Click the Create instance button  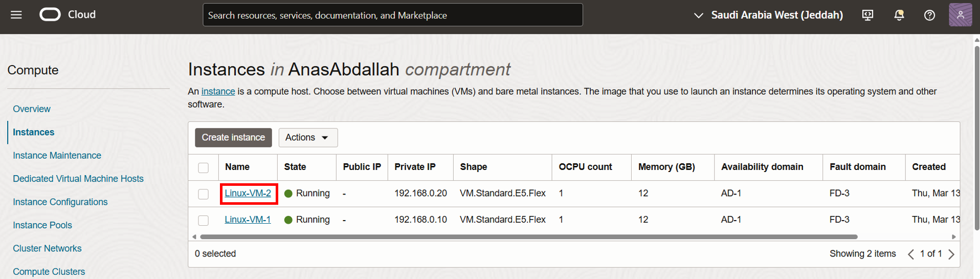(x=233, y=138)
